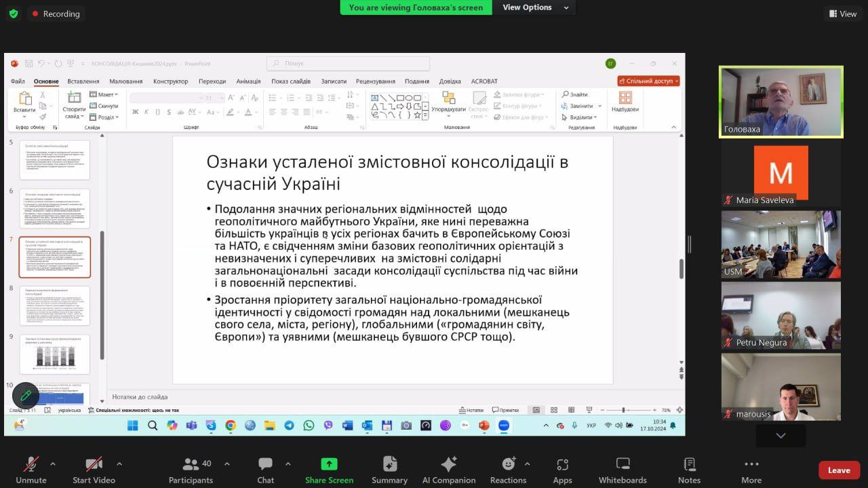Screen dimensions: 868x488
Task: Click the Share Screen icon
Action: click(329, 464)
